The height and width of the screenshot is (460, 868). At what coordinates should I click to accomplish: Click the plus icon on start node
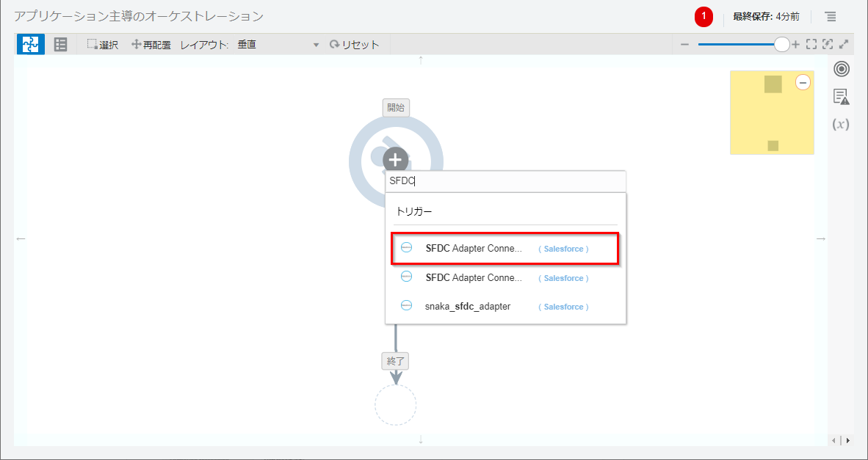395,159
